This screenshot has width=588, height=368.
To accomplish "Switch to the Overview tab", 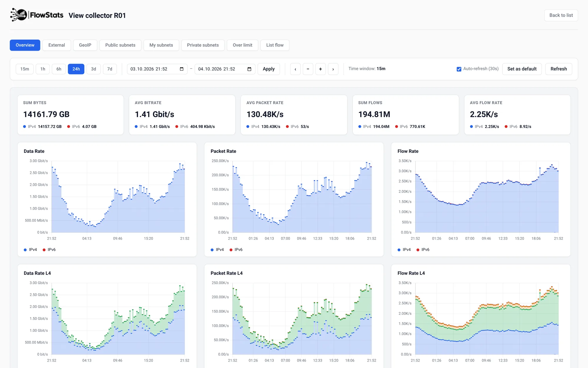I will point(25,45).
